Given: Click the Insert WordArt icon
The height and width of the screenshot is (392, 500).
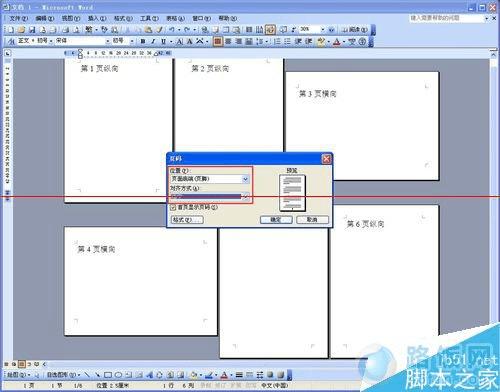Looking at the screenshot, I should pyautogui.click(x=149, y=375).
